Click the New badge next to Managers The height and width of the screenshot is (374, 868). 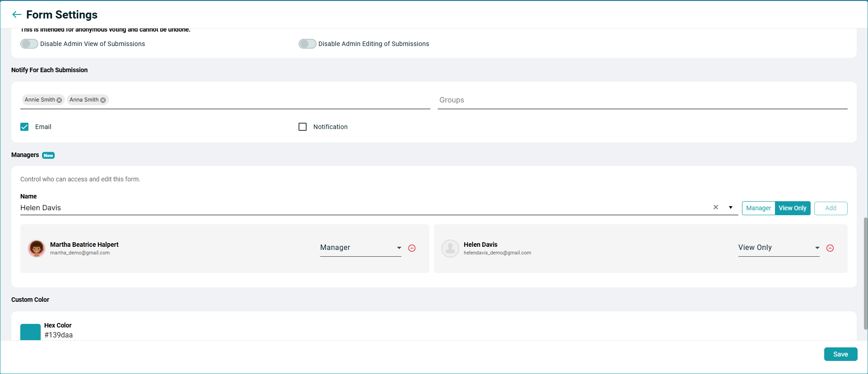coord(48,155)
